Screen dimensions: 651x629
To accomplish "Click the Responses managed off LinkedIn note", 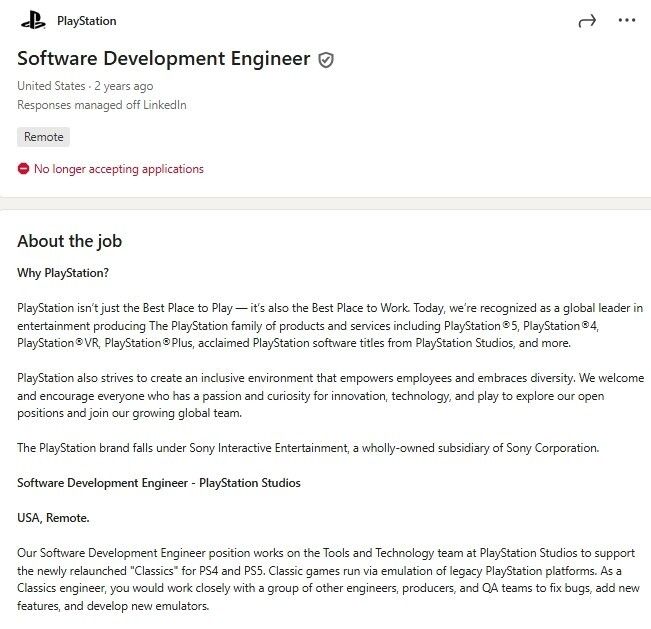I will tap(102, 105).
